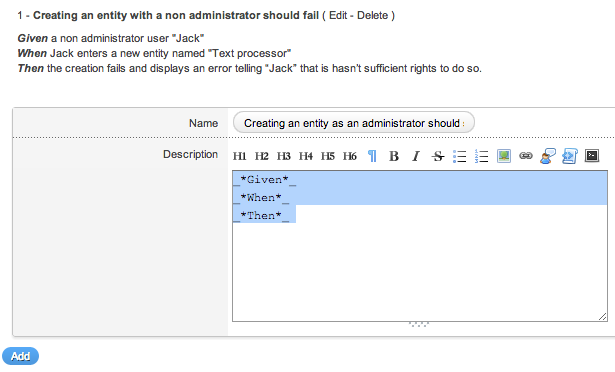Apply strikethrough formatting
Screen dimensions: 615x372
[438, 156]
